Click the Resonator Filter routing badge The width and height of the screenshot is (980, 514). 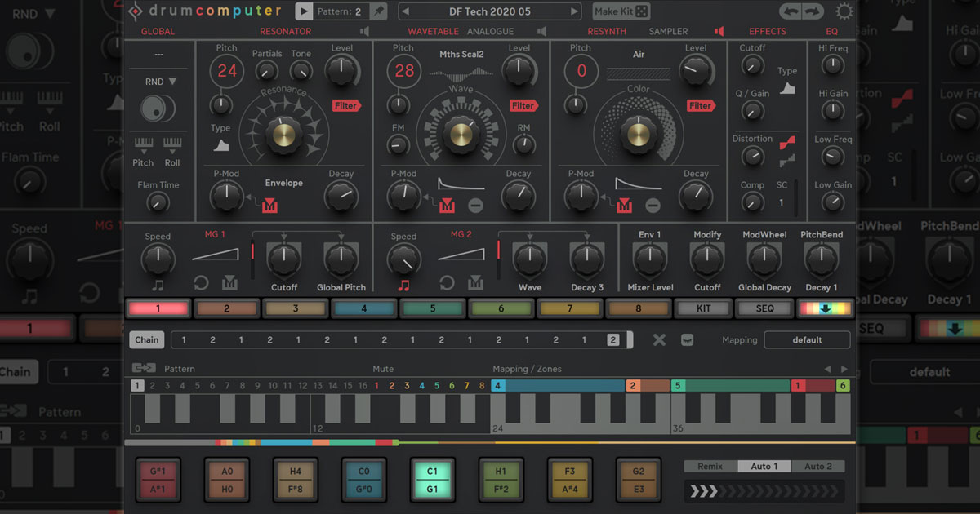pyautogui.click(x=347, y=106)
